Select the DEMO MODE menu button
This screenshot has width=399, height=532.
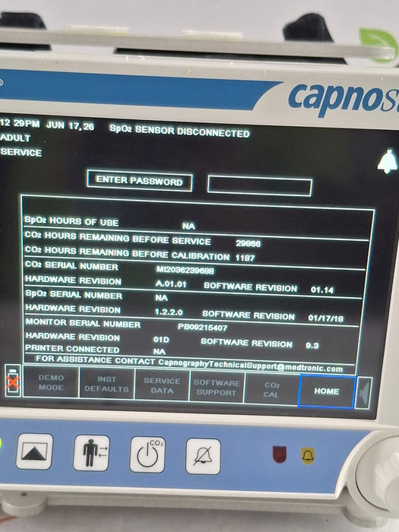(51, 382)
